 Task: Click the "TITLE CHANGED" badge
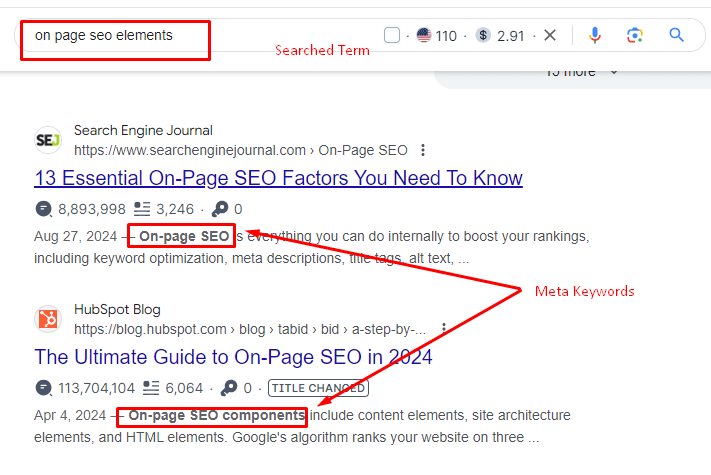pyautogui.click(x=318, y=388)
